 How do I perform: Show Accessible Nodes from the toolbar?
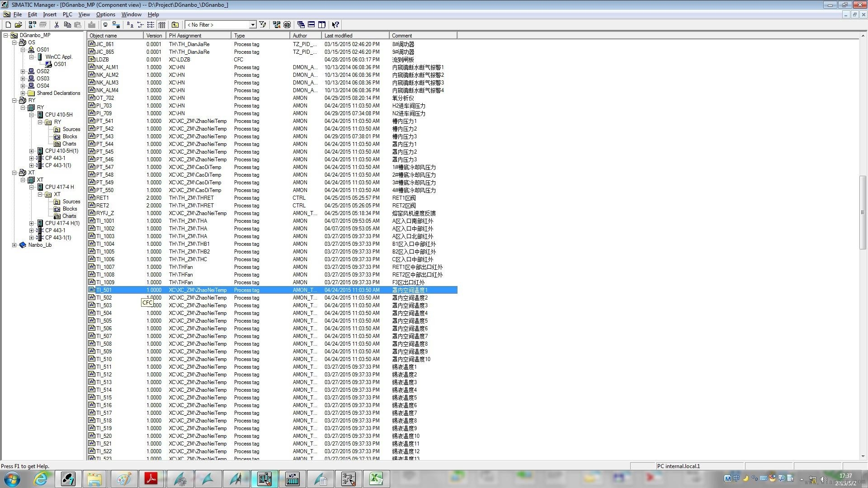pos(32,25)
